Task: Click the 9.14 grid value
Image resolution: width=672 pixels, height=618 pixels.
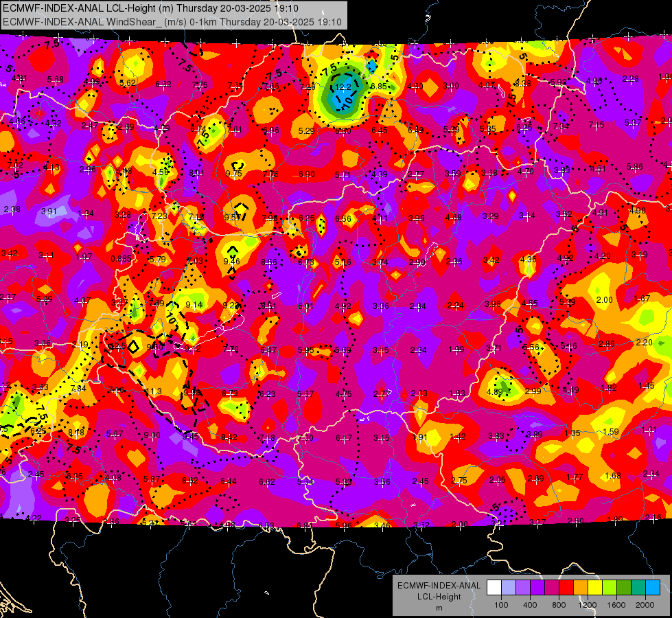Action: pos(194,305)
